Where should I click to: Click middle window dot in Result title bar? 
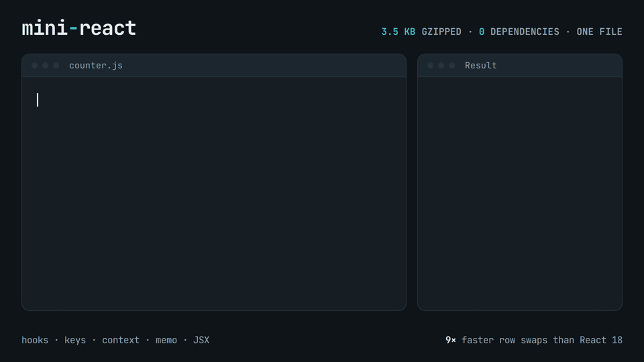(441, 66)
